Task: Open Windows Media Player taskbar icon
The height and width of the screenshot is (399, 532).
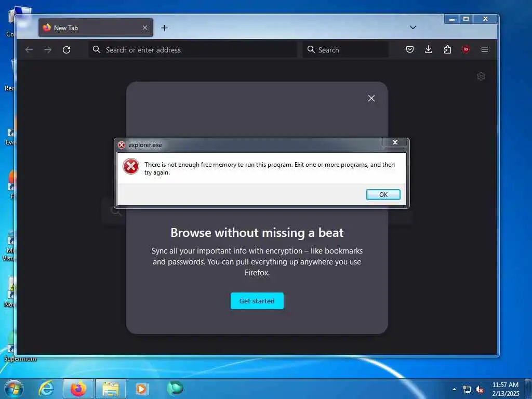Action: 141,389
